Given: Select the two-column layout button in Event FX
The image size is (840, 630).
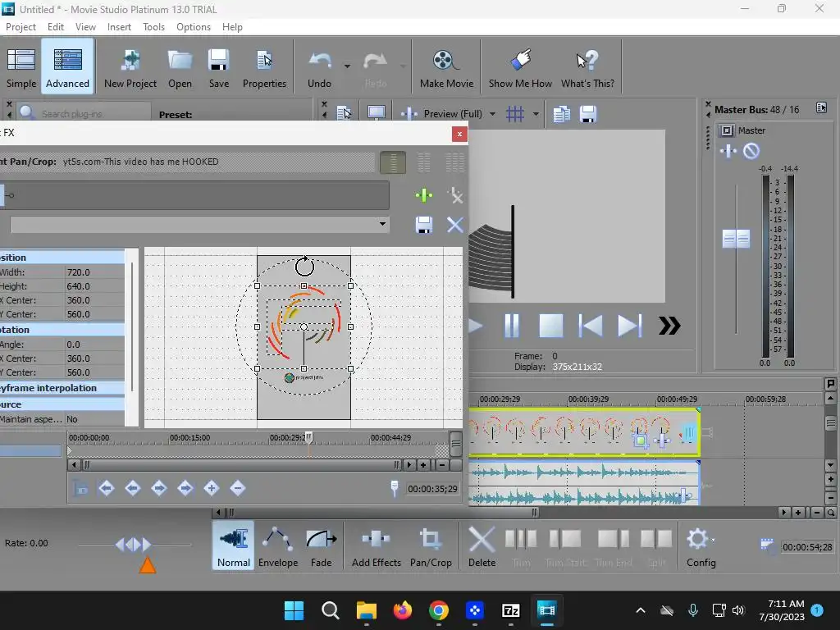Looking at the screenshot, I should coord(424,162).
